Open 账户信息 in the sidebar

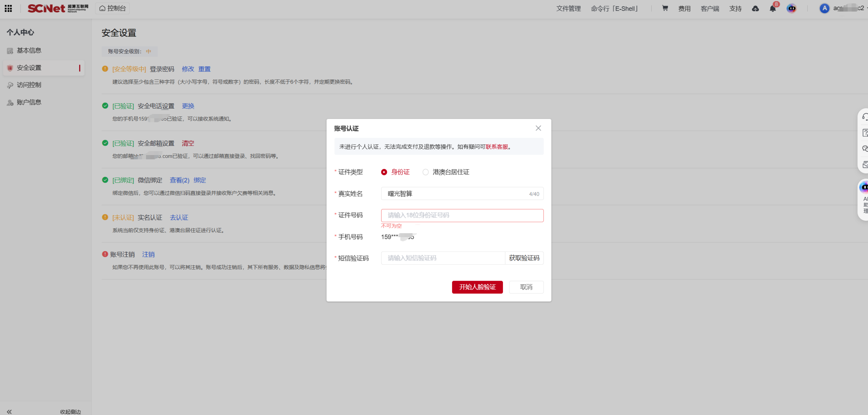coord(29,102)
